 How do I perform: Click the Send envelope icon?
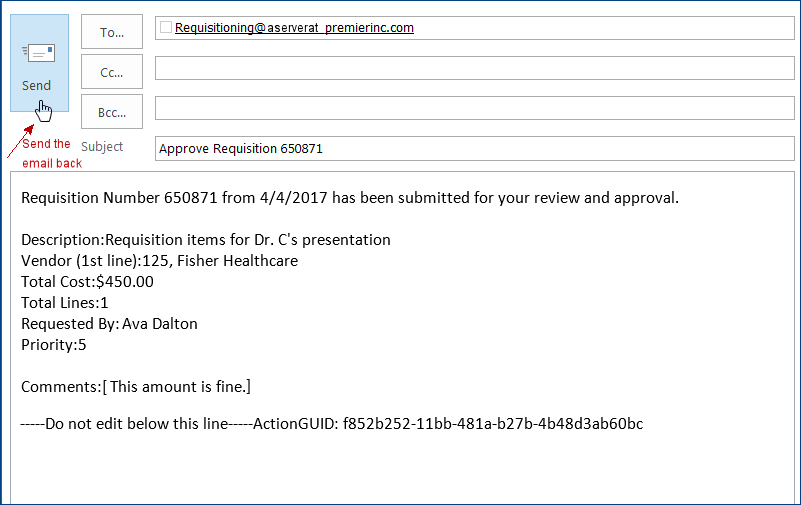(x=38, y=54)
